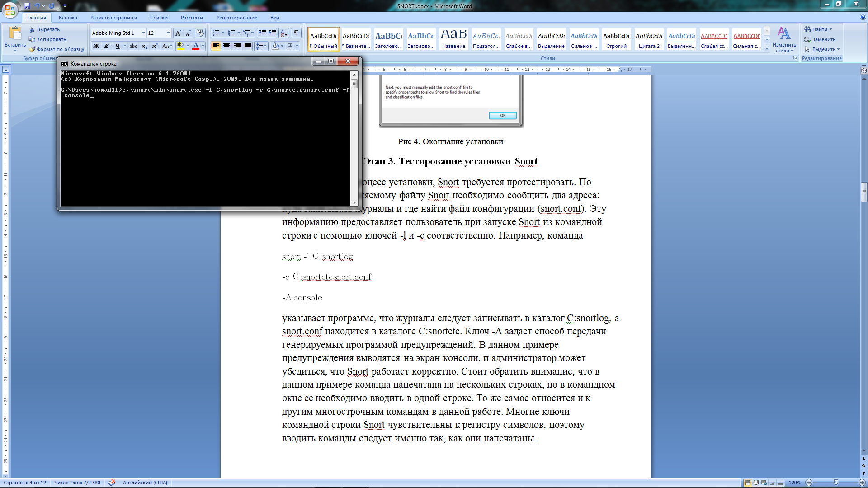The width and height of the screenshot is (868, 488).
Task: Click OK in the embedded dialog image
Action: pos(502,116)
